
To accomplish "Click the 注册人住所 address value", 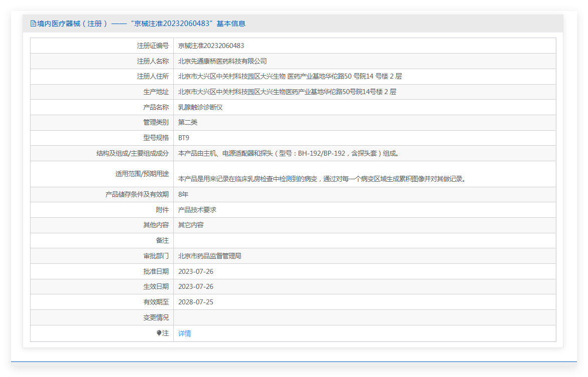I will click(x=290, y=76).
